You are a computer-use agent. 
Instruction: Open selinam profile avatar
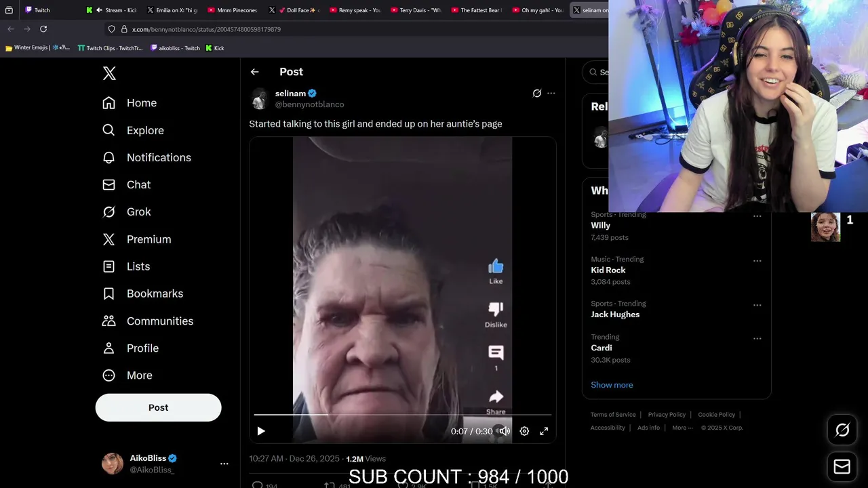[x=260, y=99]
